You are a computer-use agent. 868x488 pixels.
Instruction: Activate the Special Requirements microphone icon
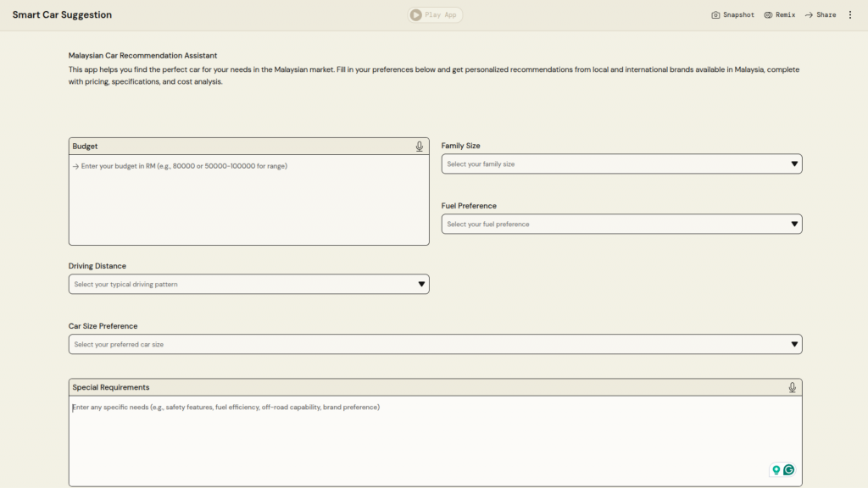pos(792,387)
